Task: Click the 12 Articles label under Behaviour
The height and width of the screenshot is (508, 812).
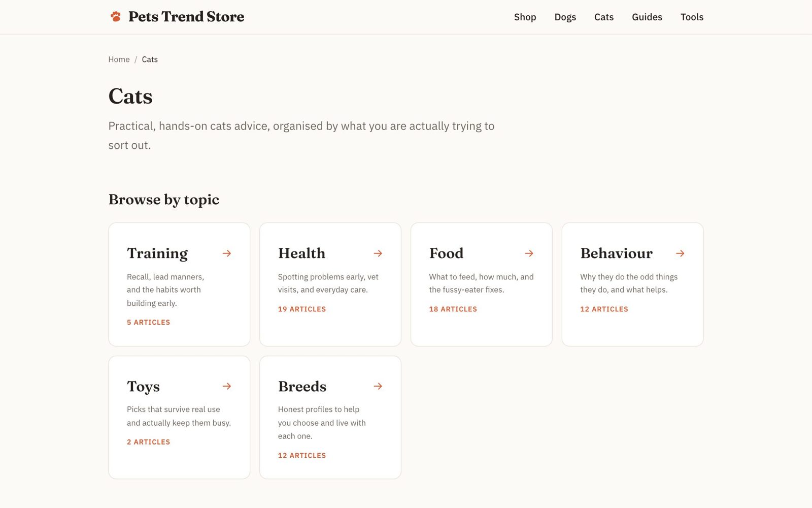Action: (604, 309)
